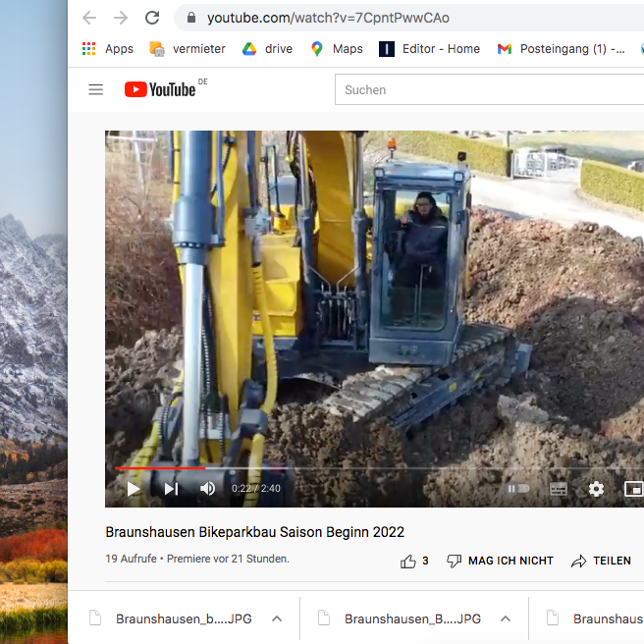Go back using the browser back arrow
Screen dimensions: 644x644
tap(89, 18)
